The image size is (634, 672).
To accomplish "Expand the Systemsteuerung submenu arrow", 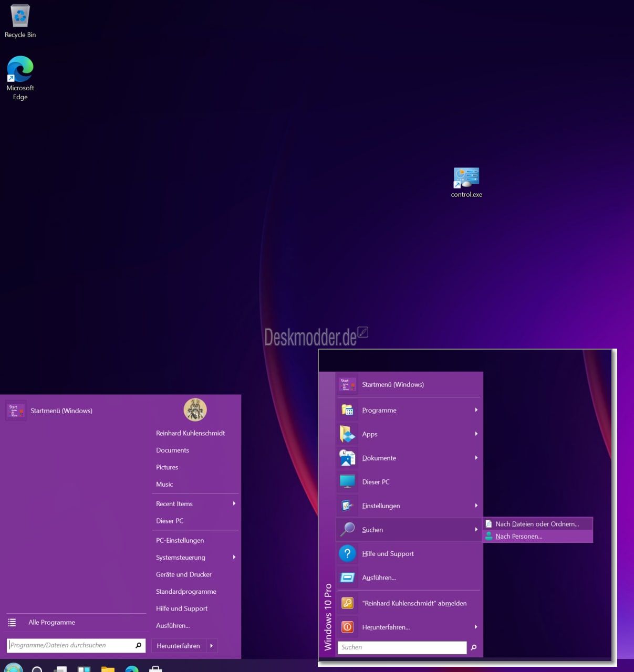I will pos(234,557).
